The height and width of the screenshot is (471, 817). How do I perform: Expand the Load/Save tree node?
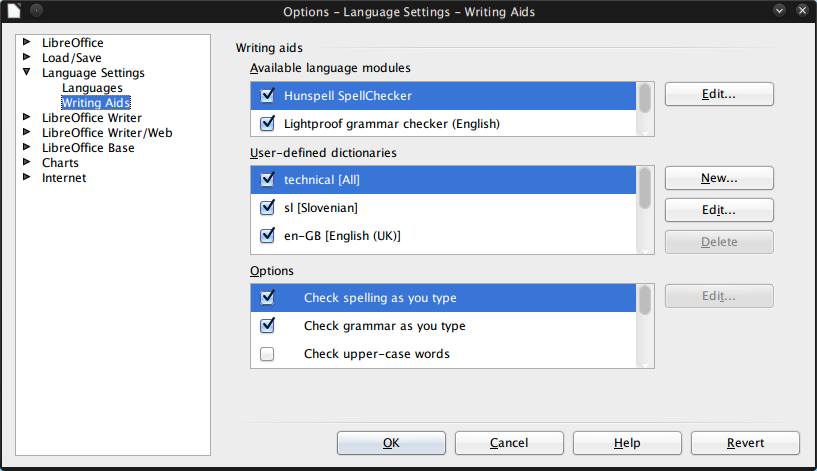27,58
